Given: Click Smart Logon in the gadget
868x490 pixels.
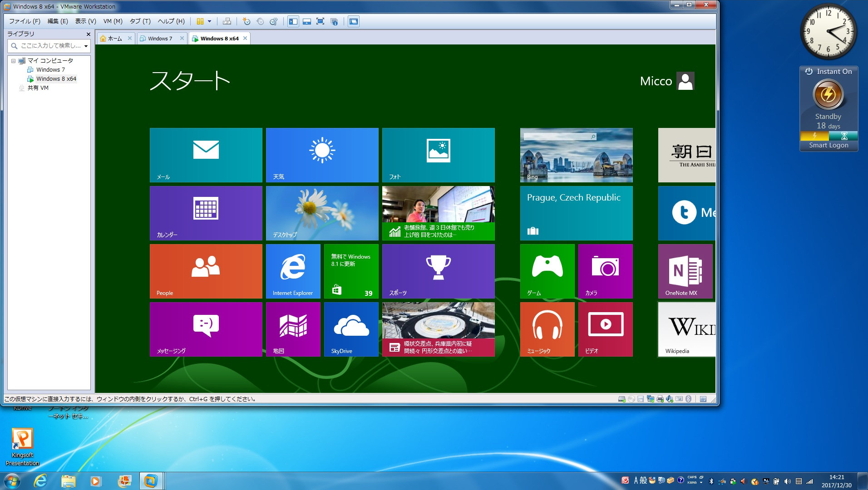Looking at the screenshot, I should click(829, 145).
